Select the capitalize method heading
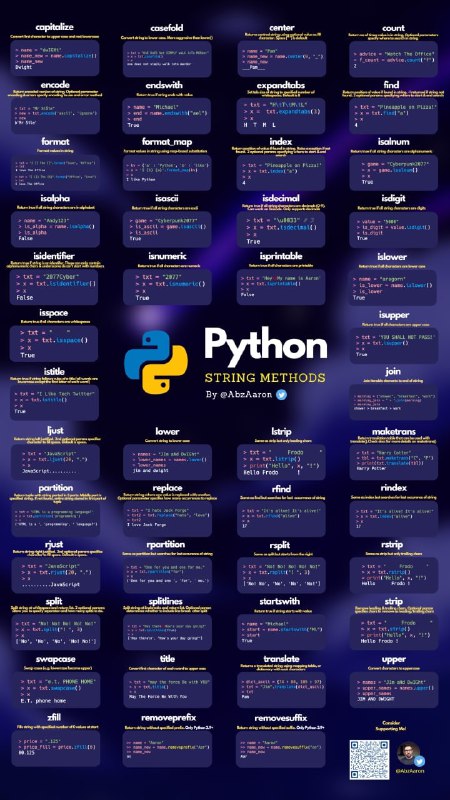Image resolution: width=450 pixels, height=800 pixels. [55, 28]
